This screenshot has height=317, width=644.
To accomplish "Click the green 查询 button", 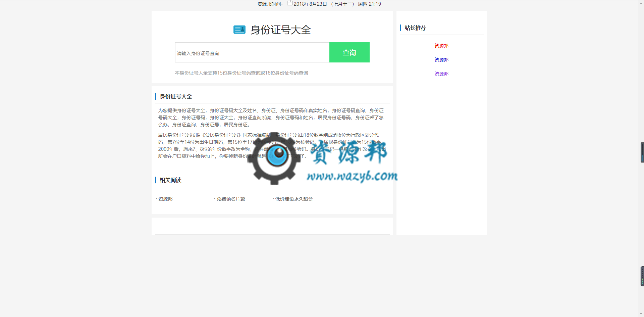I will tap(350, 52).
